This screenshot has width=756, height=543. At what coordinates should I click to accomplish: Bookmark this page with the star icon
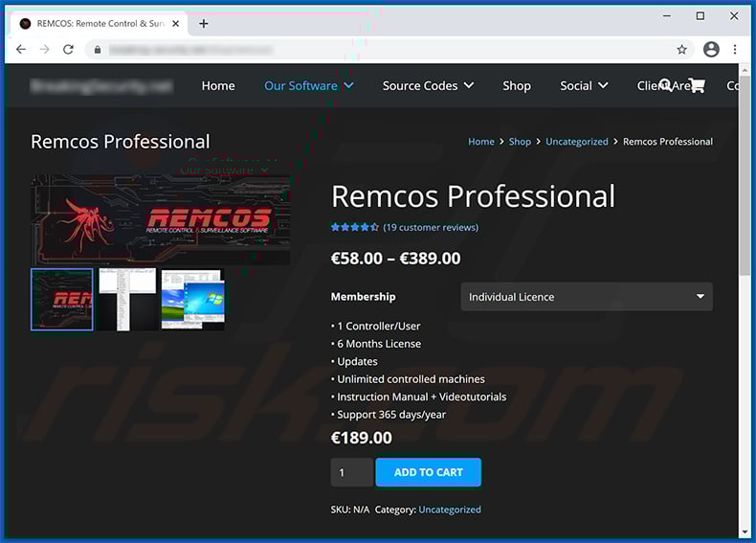(x=681, y=49)
